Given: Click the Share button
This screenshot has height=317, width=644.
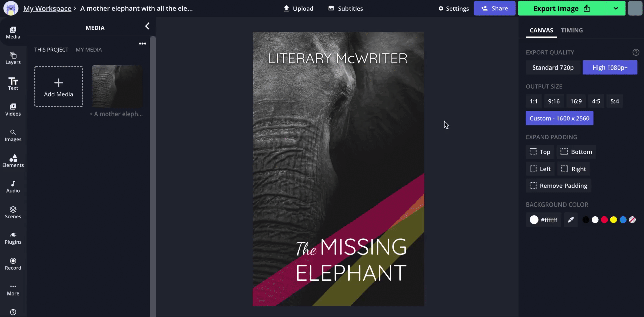Looking at the screenshot, I should (494, 8).
